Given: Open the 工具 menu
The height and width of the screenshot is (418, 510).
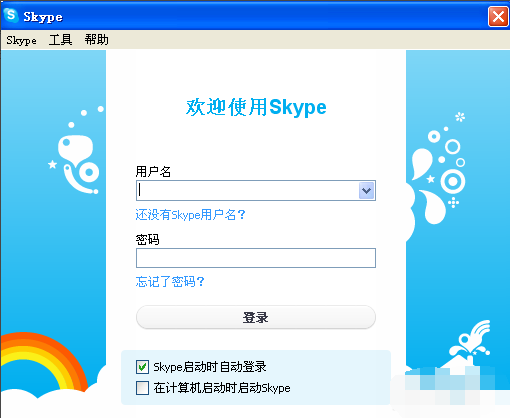Looking at the screenshot, I should 60,40.
